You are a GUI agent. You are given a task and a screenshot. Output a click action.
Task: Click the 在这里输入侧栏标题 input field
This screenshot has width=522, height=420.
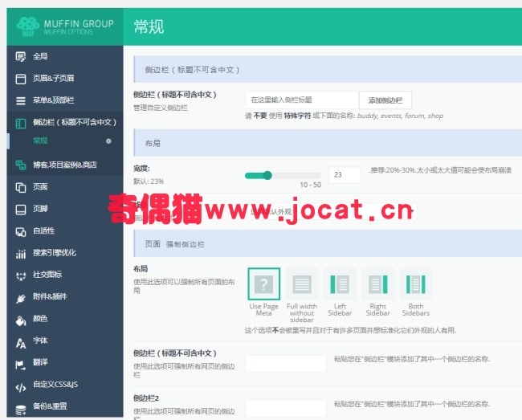coord(302,100)
